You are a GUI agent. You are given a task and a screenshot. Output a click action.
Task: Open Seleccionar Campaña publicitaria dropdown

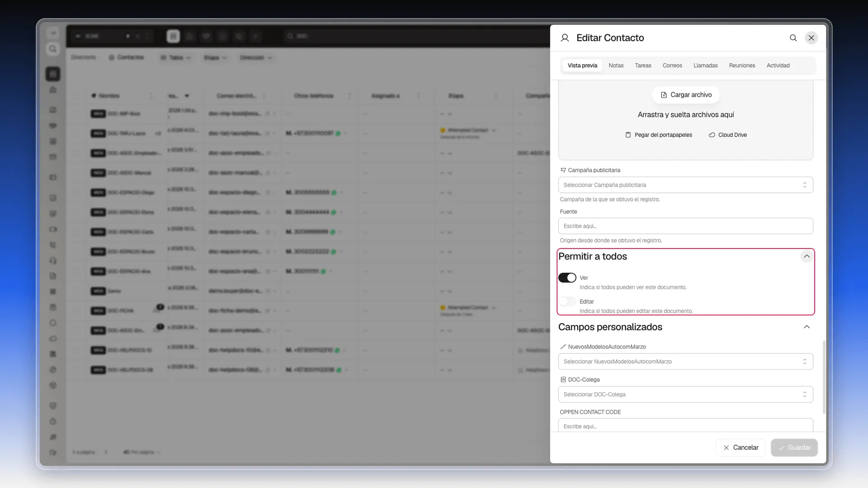coord(685,185)
